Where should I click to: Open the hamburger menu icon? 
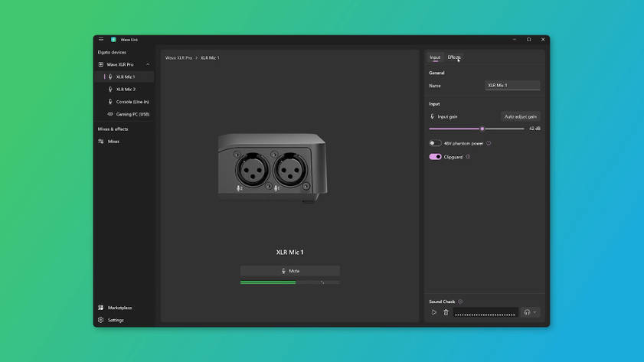point(101,39)
